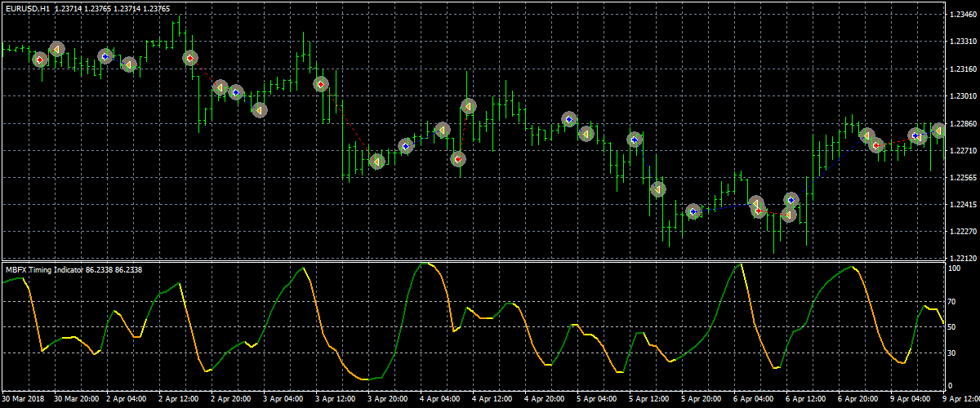This screenshot has height=408, width=980.
Task: Select the first blue buy arrow from left
Action: (x=105, y=56)
